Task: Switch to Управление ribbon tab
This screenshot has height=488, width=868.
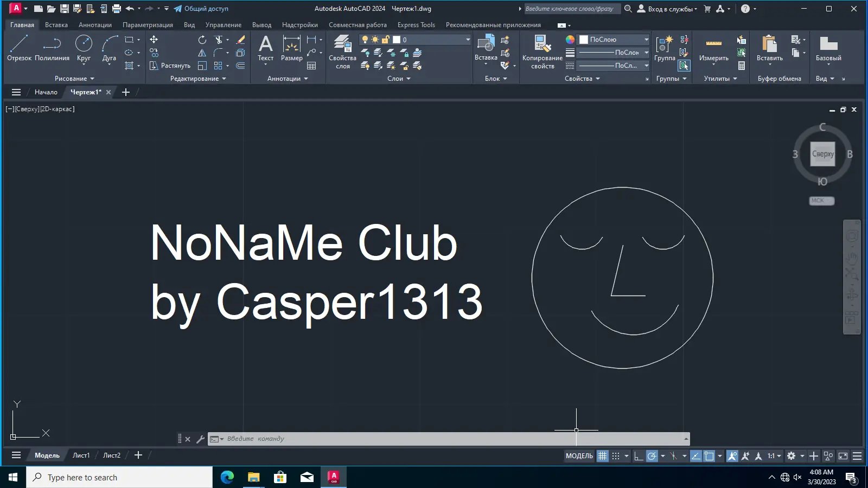Action: pyautogui.click(x=224, y=25)
